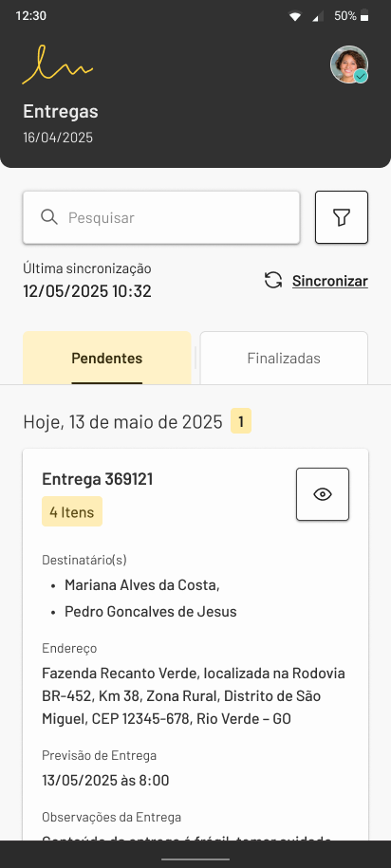Screen dimensions: 391x868
Task: Tap the 4 Itens badge
Action: (x=72, y=511)
